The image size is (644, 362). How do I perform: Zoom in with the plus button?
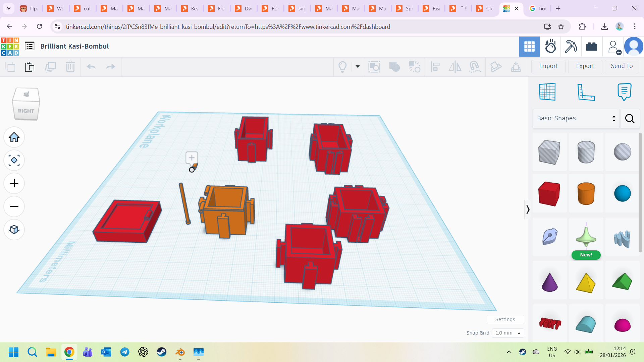14,183
